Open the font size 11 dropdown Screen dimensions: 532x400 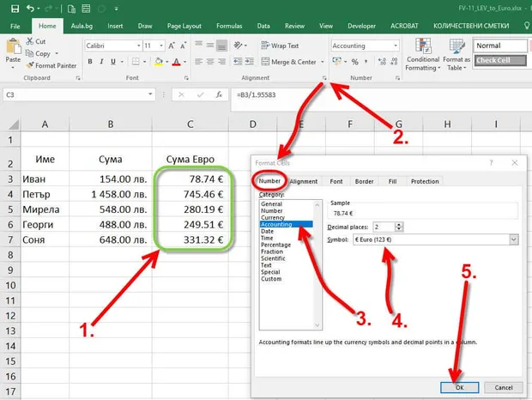pyautogui.click(x=161, y=45)
